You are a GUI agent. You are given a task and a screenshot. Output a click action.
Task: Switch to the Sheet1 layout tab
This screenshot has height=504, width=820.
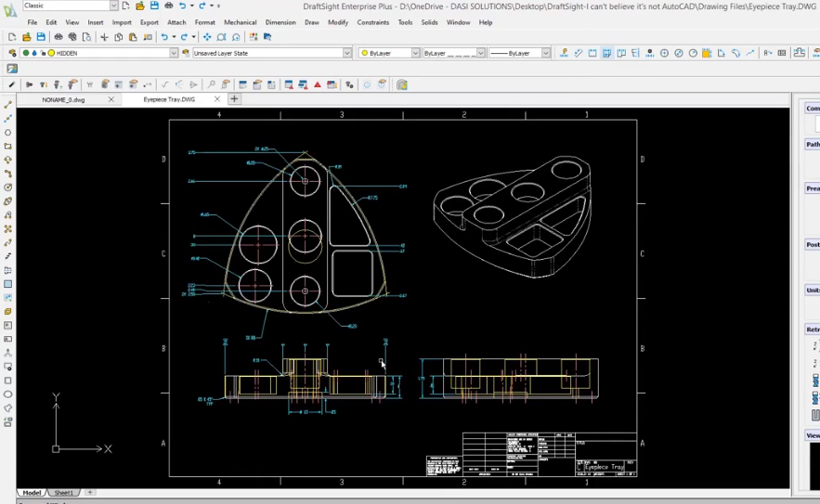64,493
